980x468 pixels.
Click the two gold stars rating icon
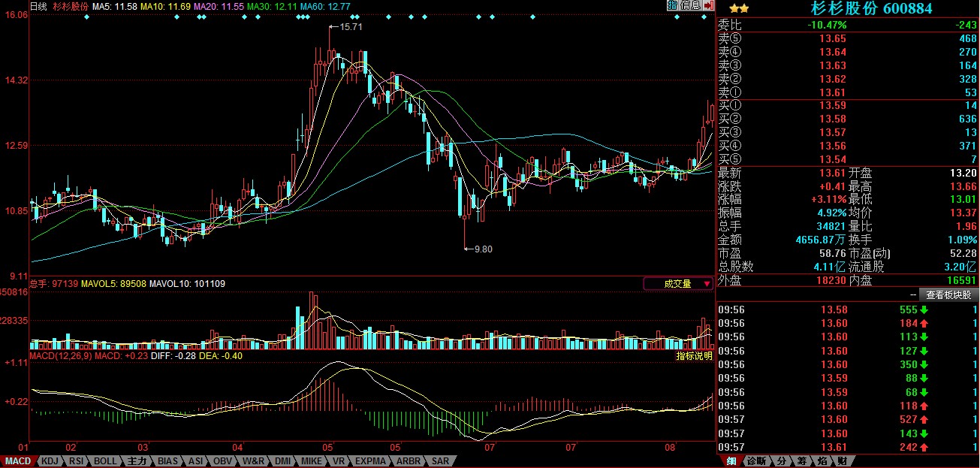point(738,8)
